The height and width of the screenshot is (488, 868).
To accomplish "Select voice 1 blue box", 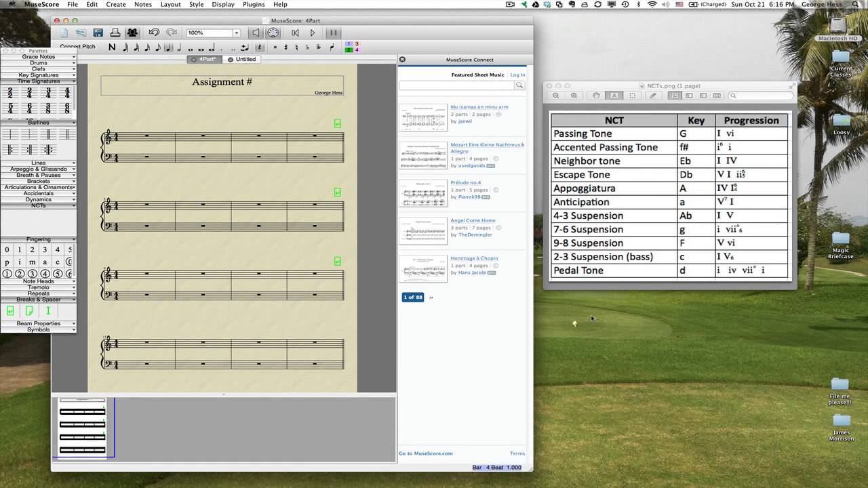I will (x=349, y=44).
